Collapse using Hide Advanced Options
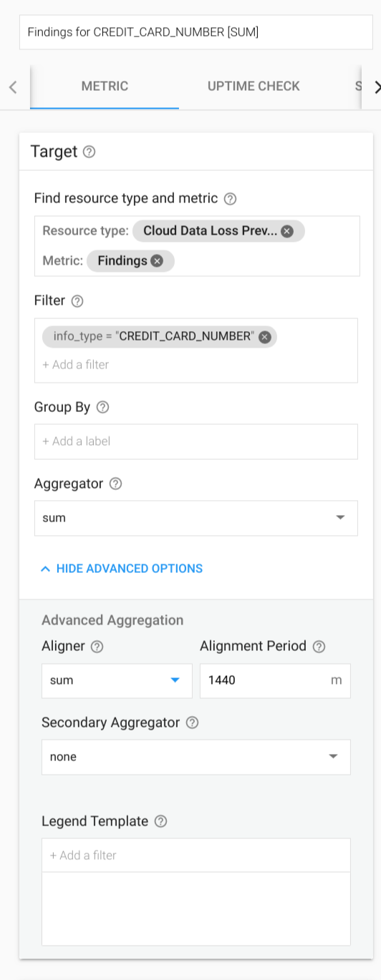The width and height of the screenshot is (381, 980). tap(122, 569)
